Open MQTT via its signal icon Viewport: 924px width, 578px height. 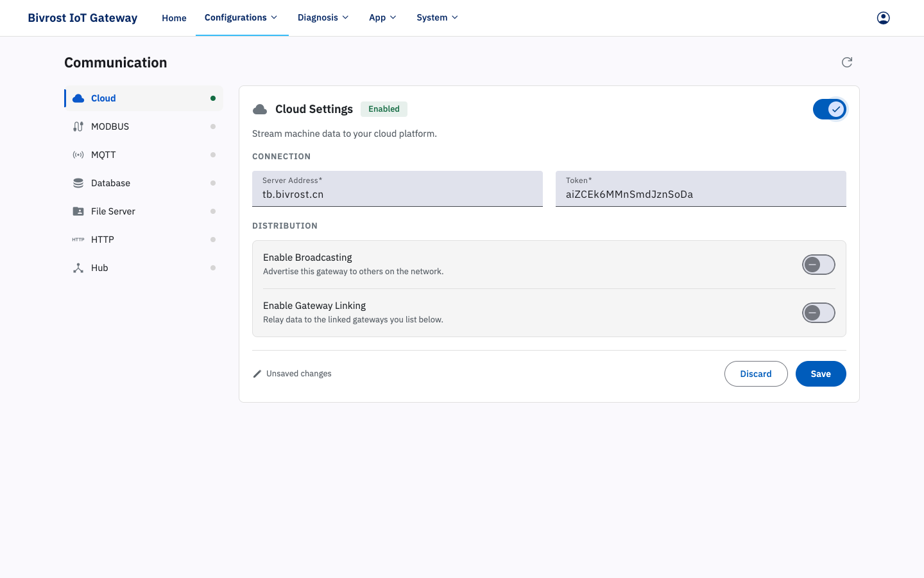tap(78, 155)
